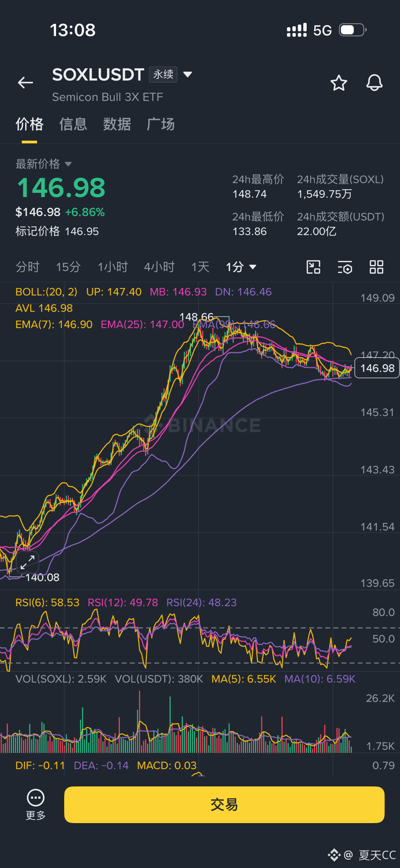The width and height of the screenshot is (400, 868).
Task: Open price alert bell icon
Action: 374,83
